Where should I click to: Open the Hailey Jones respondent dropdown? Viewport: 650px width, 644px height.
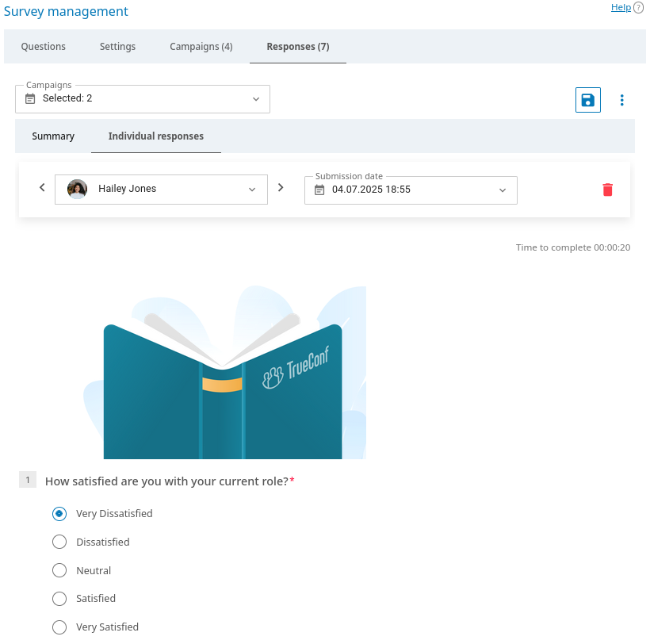pyautogui.click(x=252, y=190)
